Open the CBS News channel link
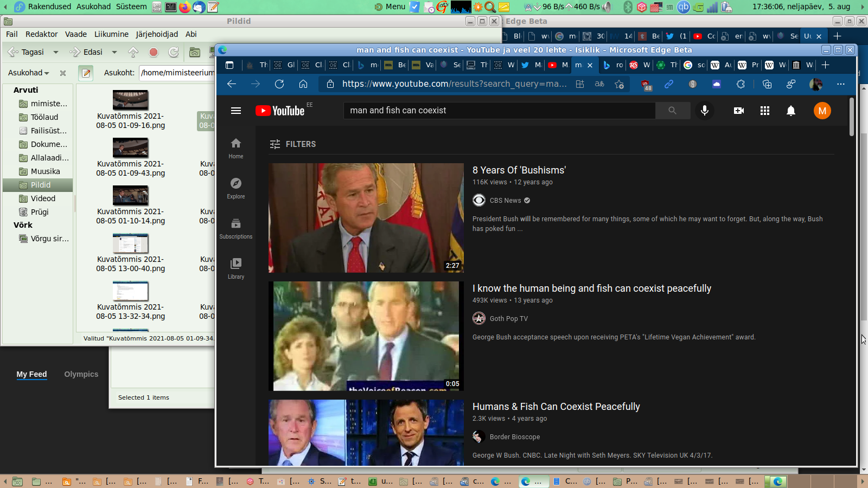 point(505,201)
